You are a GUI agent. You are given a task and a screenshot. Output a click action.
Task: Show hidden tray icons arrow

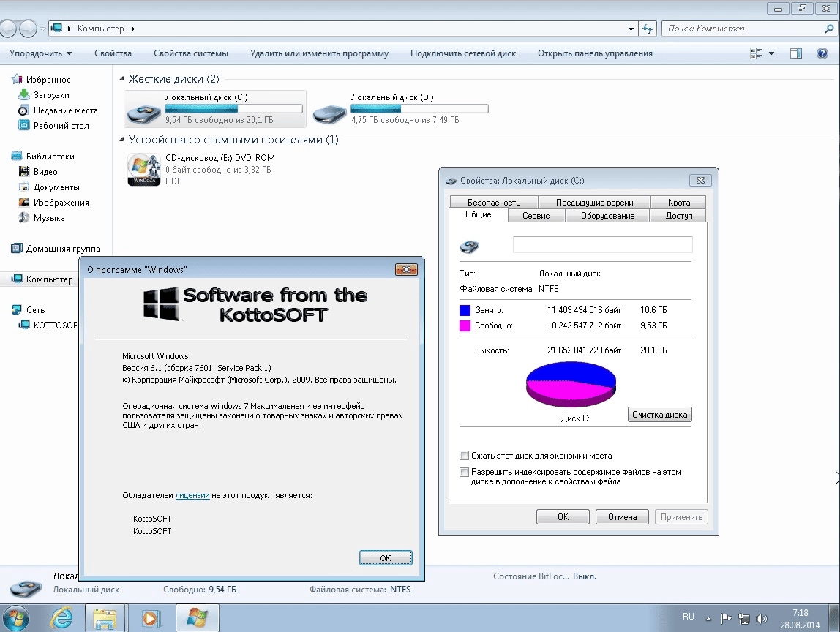pyautogui.click(x=708, y=619)
